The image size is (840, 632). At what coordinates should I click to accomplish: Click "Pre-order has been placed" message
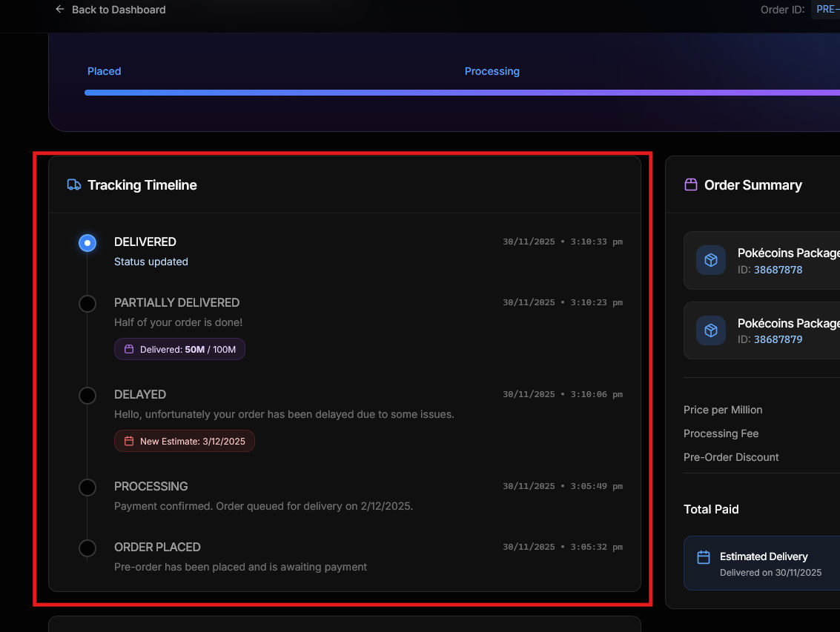[240, 568]
